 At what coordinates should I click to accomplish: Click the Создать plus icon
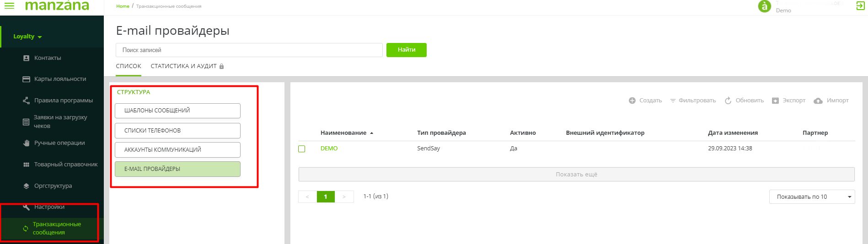coord(632,101)
